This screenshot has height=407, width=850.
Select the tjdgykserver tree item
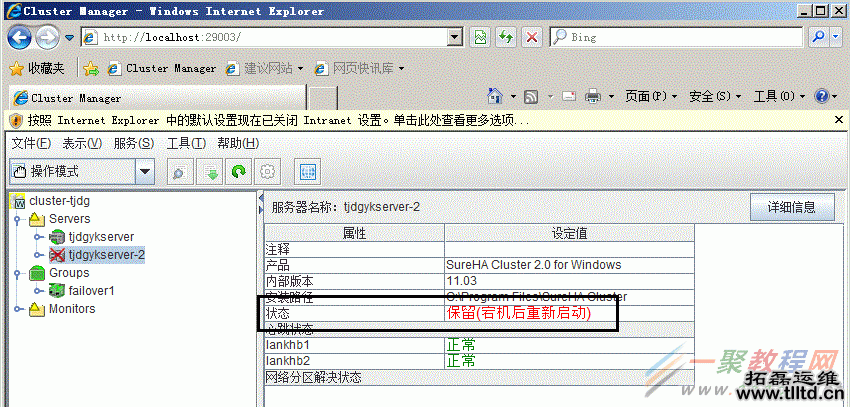101,237
